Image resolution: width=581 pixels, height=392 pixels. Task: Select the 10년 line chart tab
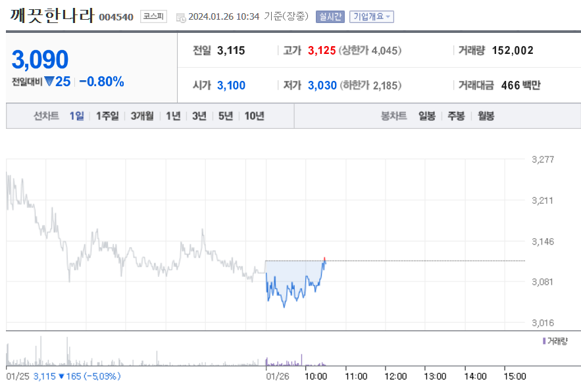click(254, 116)
